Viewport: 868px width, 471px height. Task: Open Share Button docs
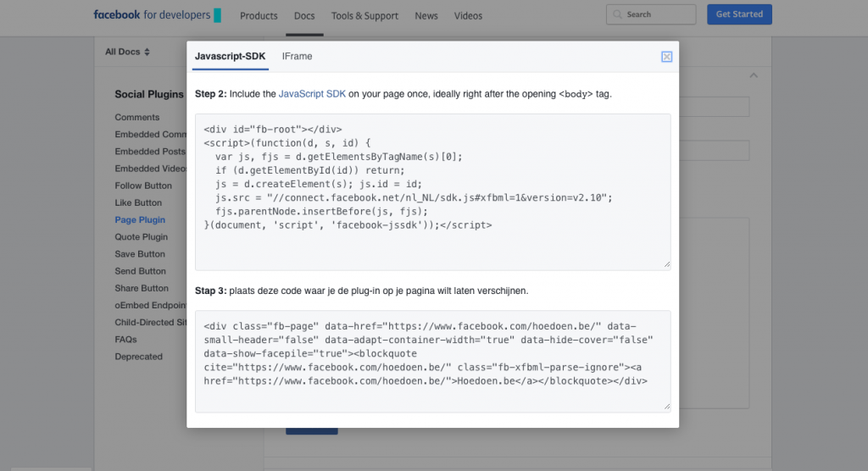tap(142, 288)
